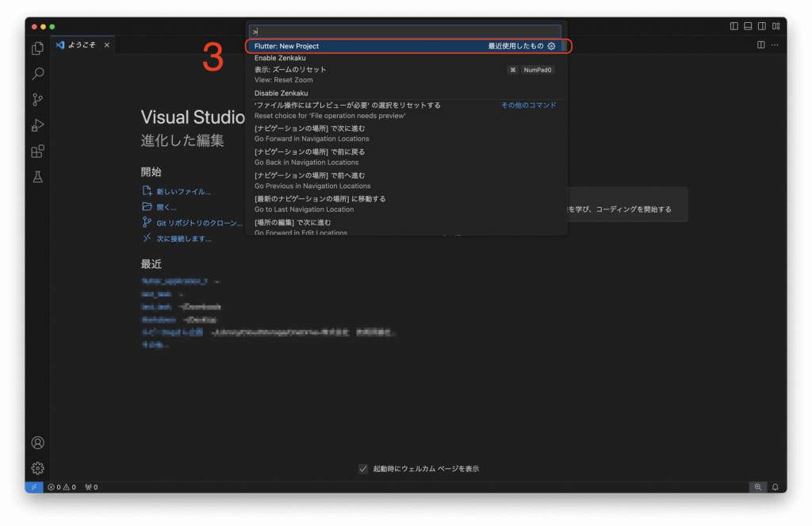Select Go Previous in Navigation Locations
Screen dimensions: 812x526
point(405,181)
